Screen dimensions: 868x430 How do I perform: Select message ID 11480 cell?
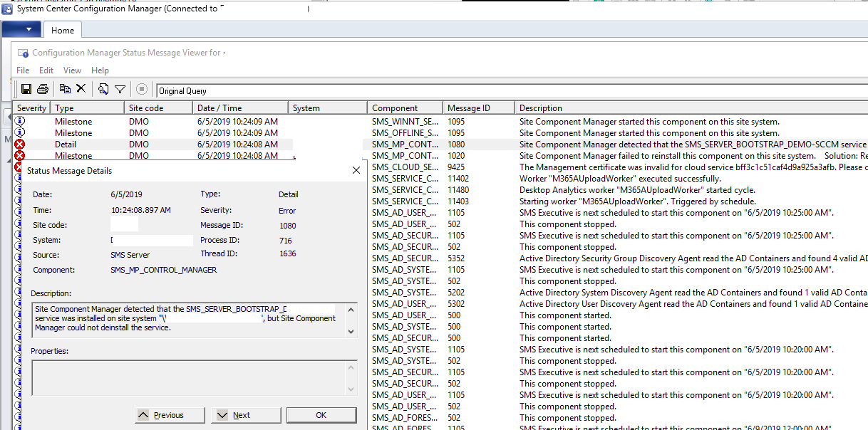pyautogui.click(x=458, y=190)
